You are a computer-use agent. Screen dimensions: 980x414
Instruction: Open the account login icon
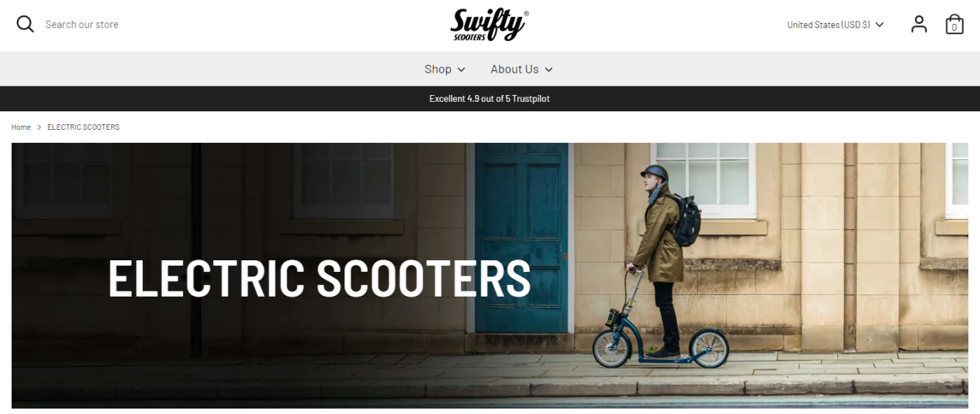click(919, 25)
